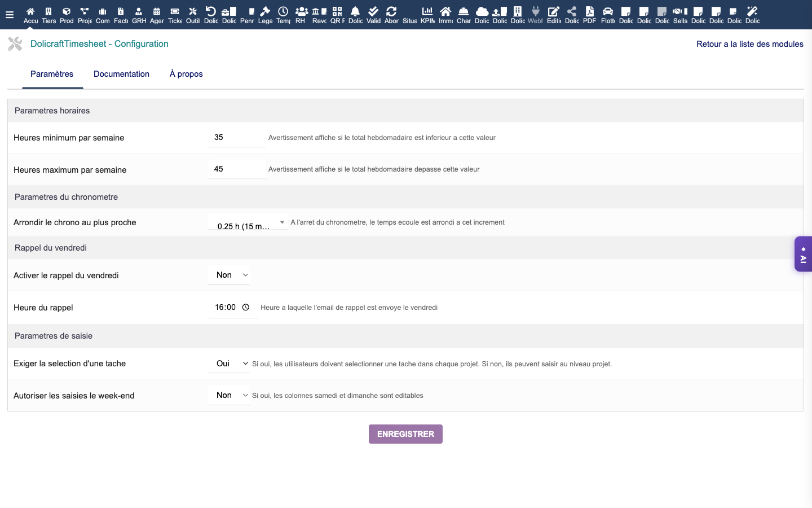This screenshot has height=508, width=812.
Task: Switch to the Documentation tab
Action: point(121,74)
